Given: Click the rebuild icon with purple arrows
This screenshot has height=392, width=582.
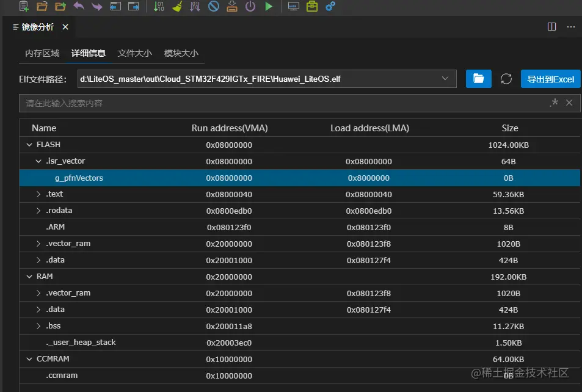Looking at the screenshot, I should 195,6.
